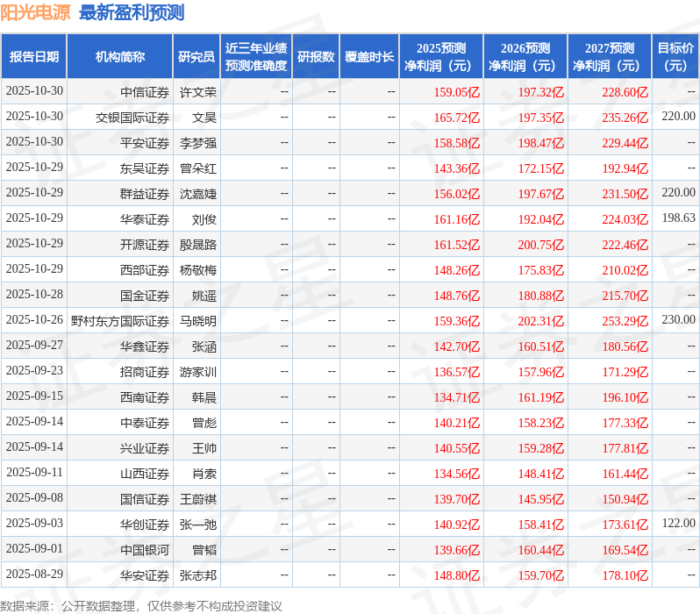This screenshot has width=700, height=614.
Task: Open the 野村东方国际证券 institution entry
Action: point(120,321)
